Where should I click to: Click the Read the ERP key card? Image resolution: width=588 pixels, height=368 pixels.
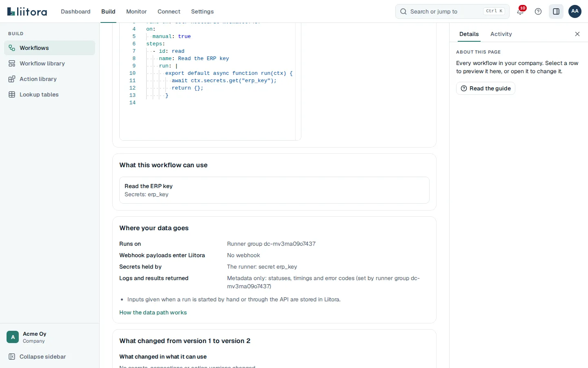[274, 190]
